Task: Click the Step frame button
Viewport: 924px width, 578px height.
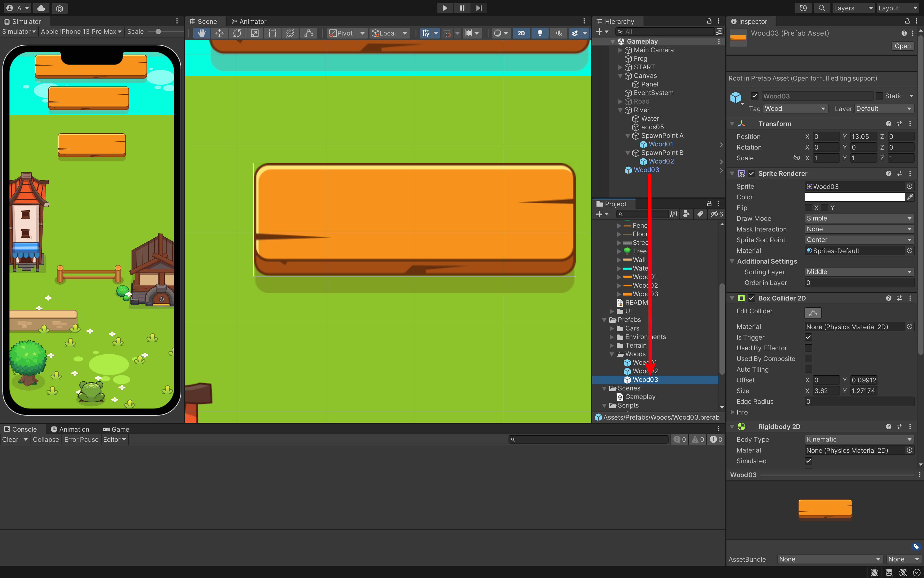Action: pos(479,8)
